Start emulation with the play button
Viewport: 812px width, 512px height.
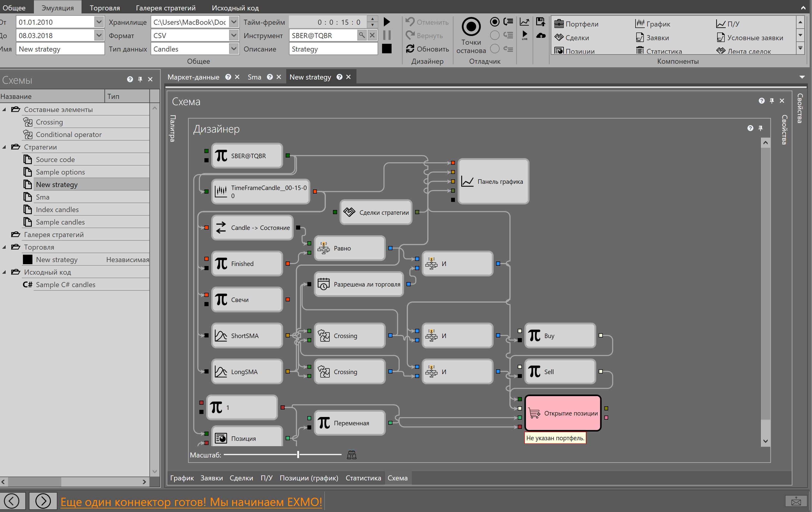[x=387, y=22]
